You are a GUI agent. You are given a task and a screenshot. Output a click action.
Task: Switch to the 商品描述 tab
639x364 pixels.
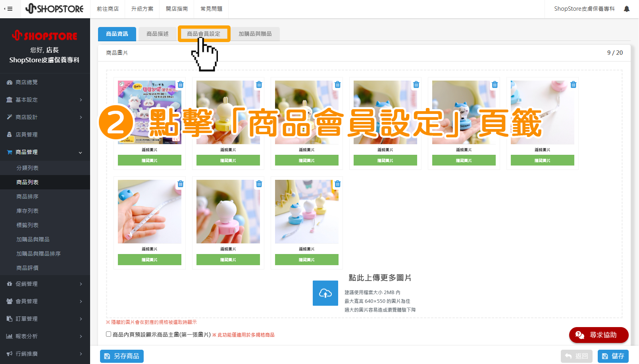[x=157, y=34]
